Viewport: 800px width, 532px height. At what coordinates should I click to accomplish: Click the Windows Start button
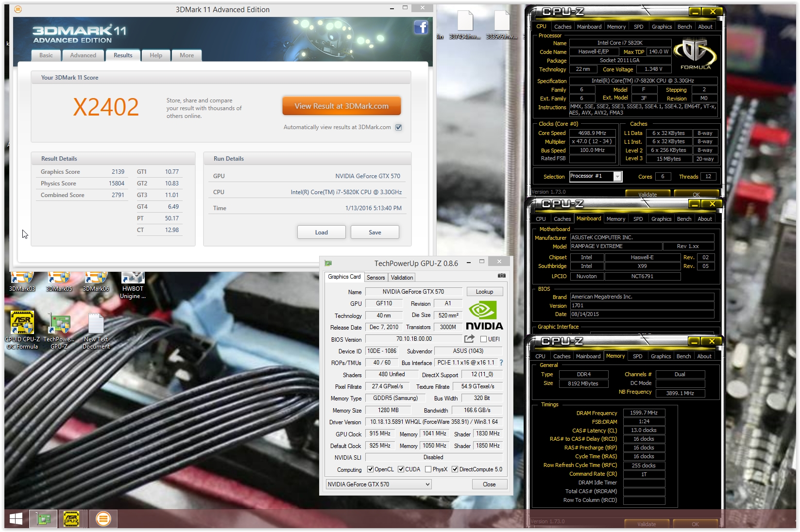[16, 519]
